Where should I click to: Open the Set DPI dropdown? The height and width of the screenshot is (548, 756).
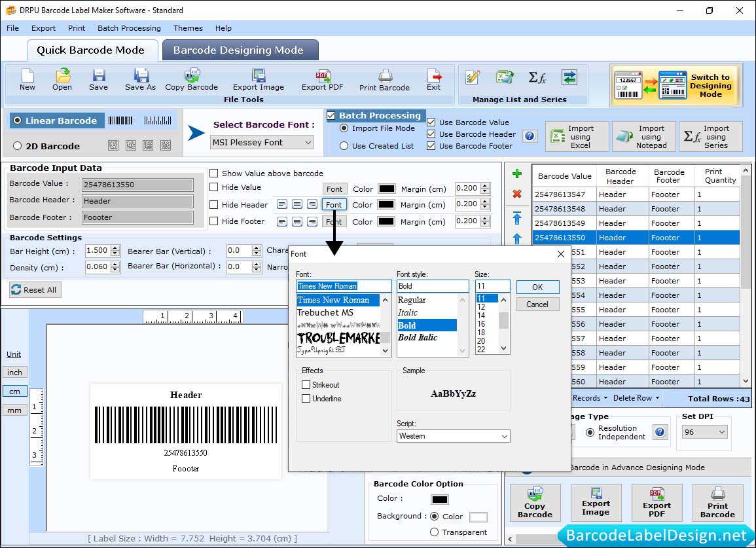coord(704,431)
